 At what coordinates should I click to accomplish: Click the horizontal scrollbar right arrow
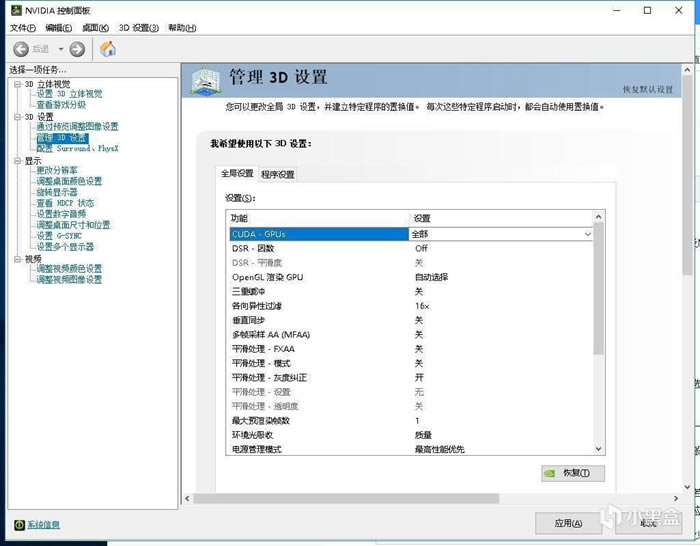click(x=676, y=498)
